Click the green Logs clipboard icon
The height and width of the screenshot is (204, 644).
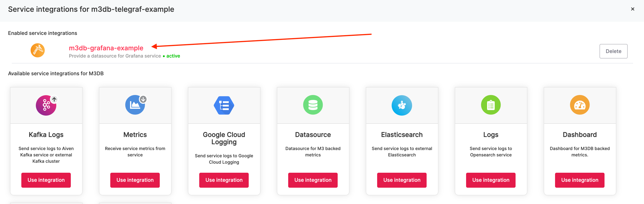[491, 105]
